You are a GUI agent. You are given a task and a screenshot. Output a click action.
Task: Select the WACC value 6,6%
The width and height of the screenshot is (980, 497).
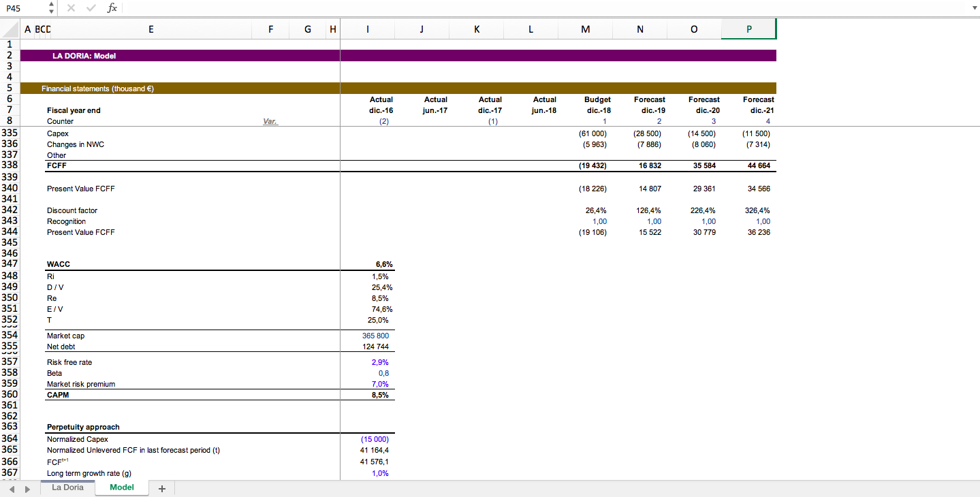pos(383,264)
